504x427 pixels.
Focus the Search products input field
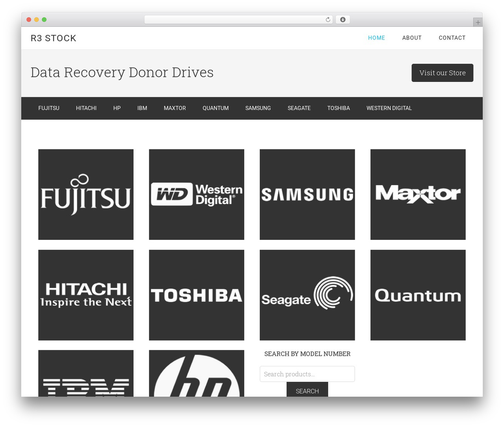click(307, 374)
